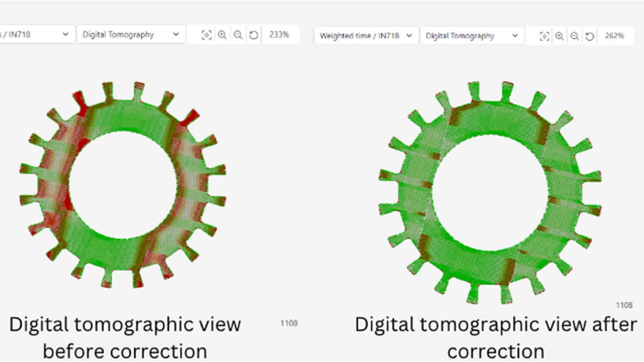The height and width of the screenshot is (362, 644).
Task: Click the 1108 label under the left view
Action: (289, 323)
